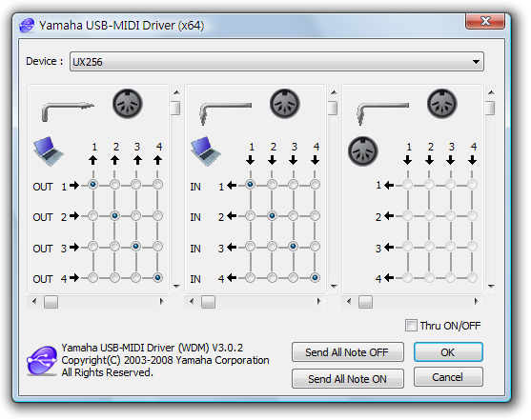This screenshot has height=420, width=531.
Task: Select Thru row 1 port 1 radio button
Action: pos(408,185)
